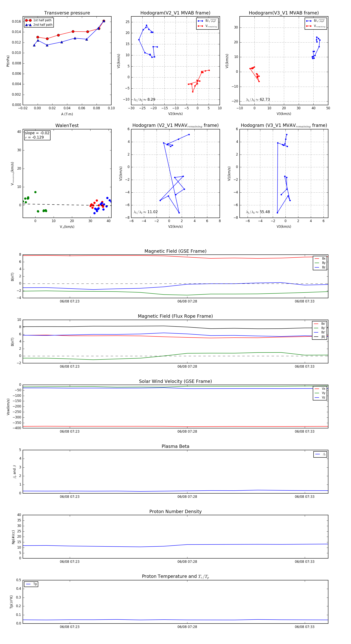This screenshot has height=644, width=351.
Task: Click the Bx' legend entry in Flux Rope plot
Action: 320,324
